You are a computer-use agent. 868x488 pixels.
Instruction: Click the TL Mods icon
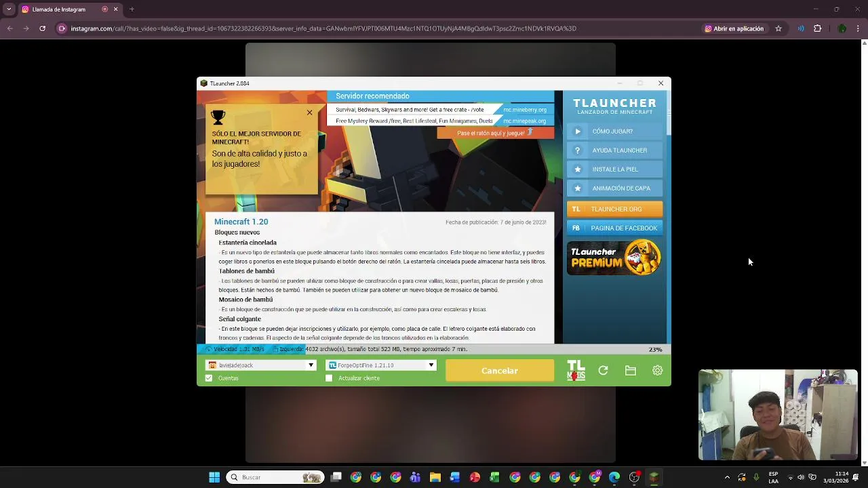pyautogui.click(x=576, y=371)
